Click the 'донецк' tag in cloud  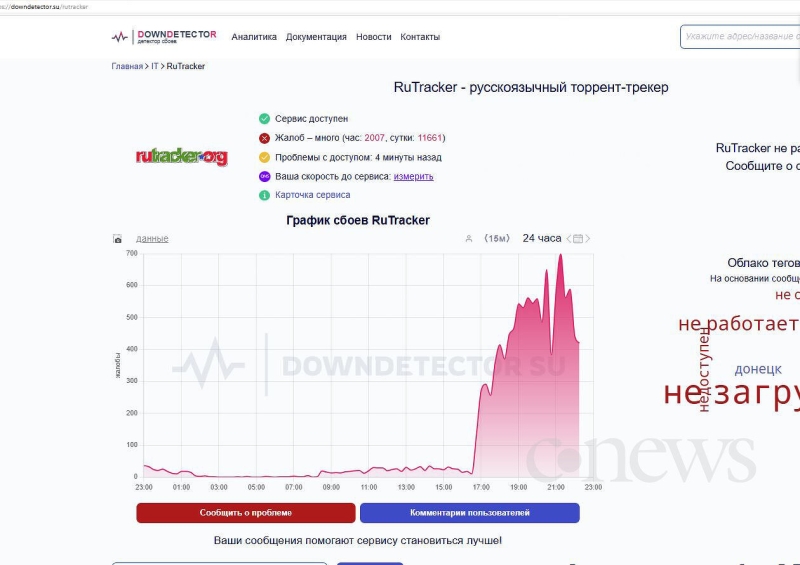click(758, 369)
